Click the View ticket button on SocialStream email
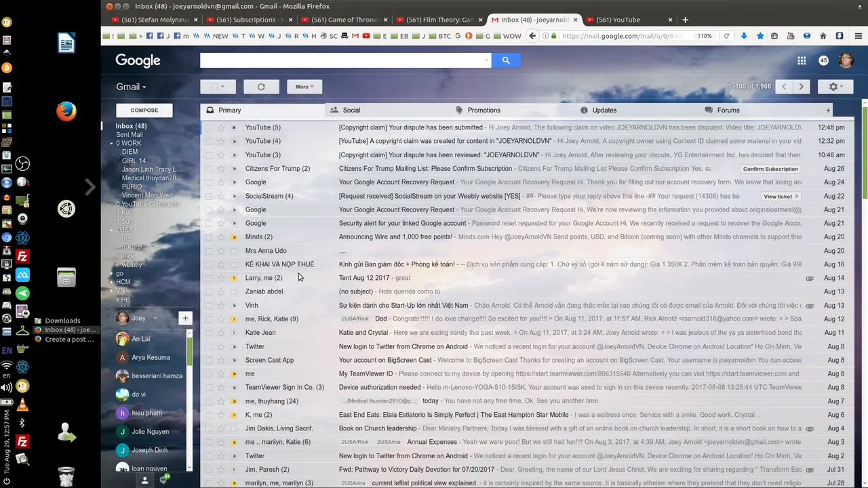868x488 pixels. pyautogui.click(x=781, y=196)
